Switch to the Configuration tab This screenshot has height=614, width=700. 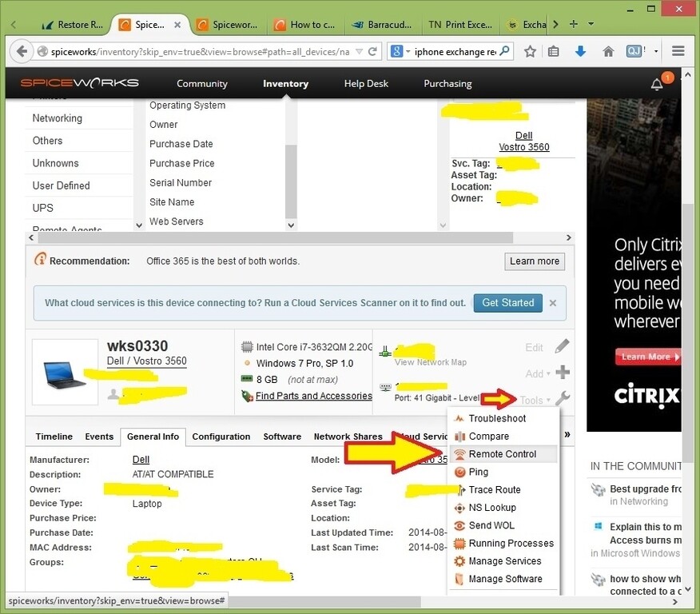[221, 437]
